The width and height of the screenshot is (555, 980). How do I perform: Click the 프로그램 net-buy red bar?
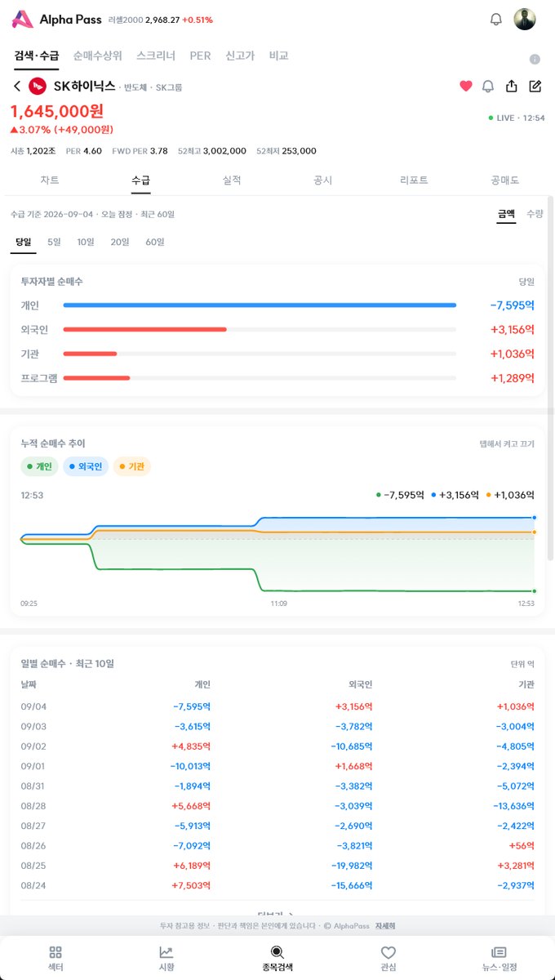[97, 378]
